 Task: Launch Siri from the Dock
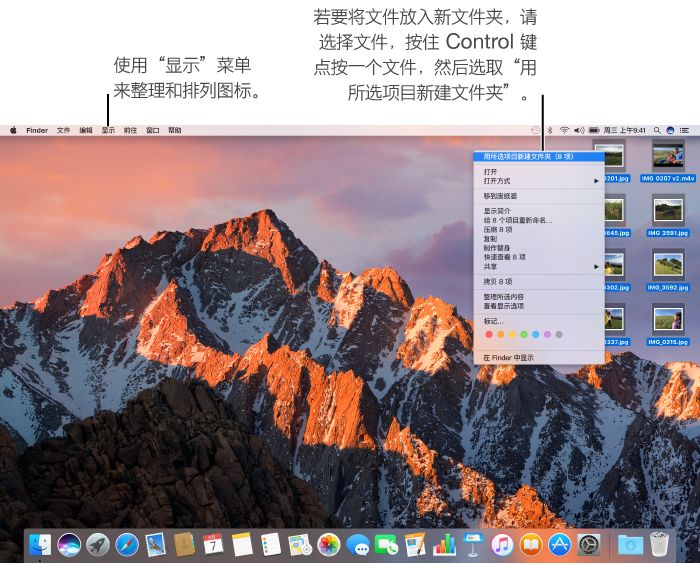[x=68, y=545]
